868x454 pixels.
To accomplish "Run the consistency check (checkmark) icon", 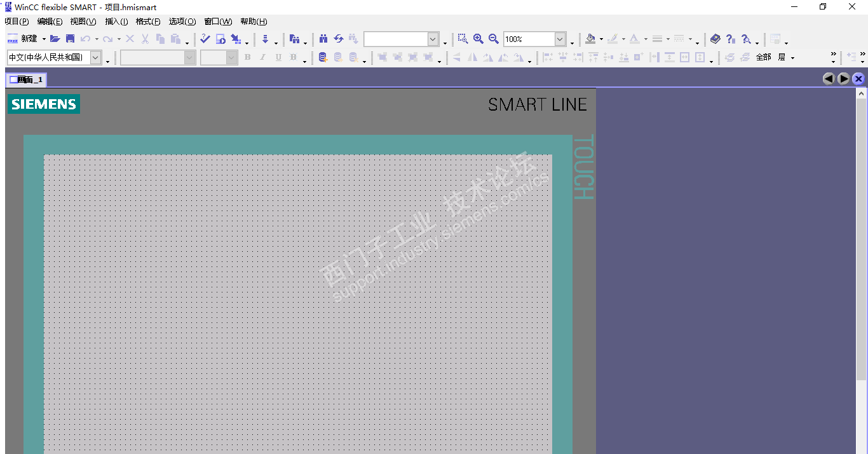I will [205, 39].
